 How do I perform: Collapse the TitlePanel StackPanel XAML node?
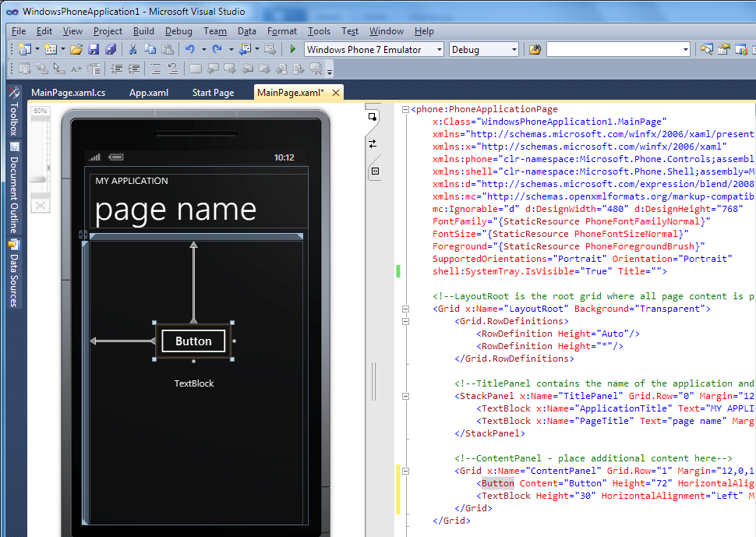[405, 396]
